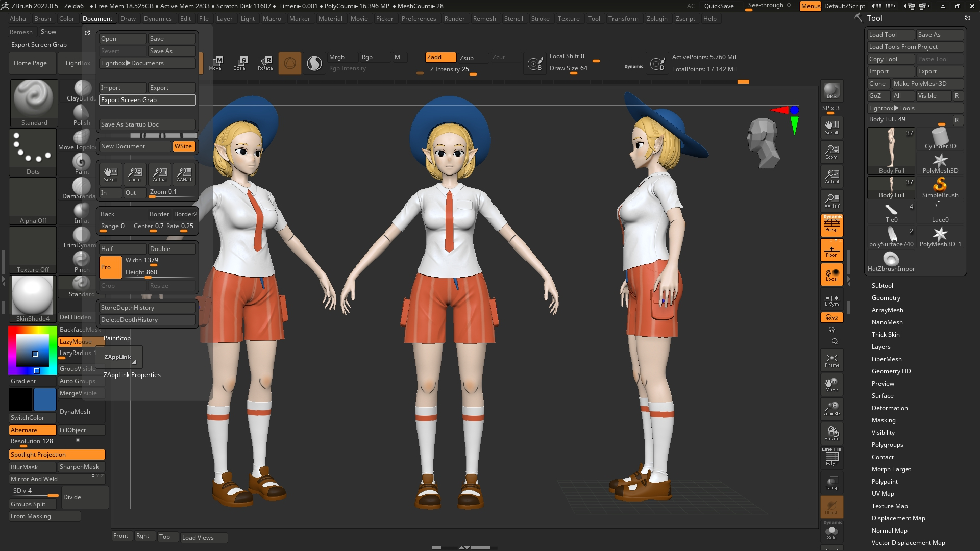Expand the Polygroups section
Image resolution: width=980 pixels, height=551 pixels.
tap(887, 445)
